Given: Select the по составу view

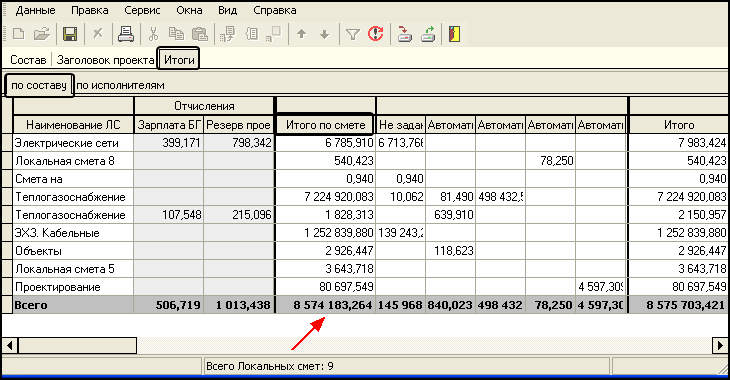Looking at the screenshot, I should 39,86.
